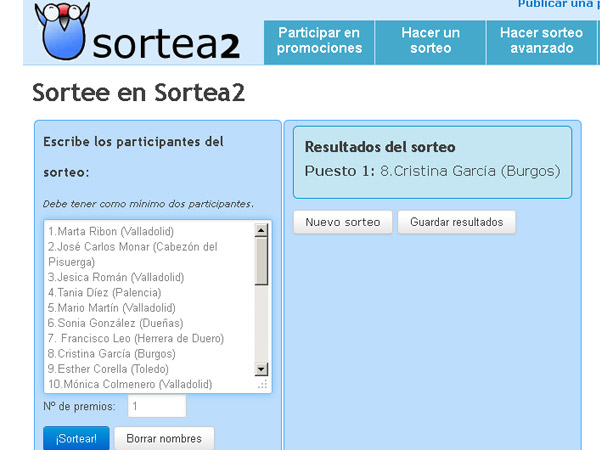Click on participant Marta Ribon line
The image size is (600, 450).
110,231
